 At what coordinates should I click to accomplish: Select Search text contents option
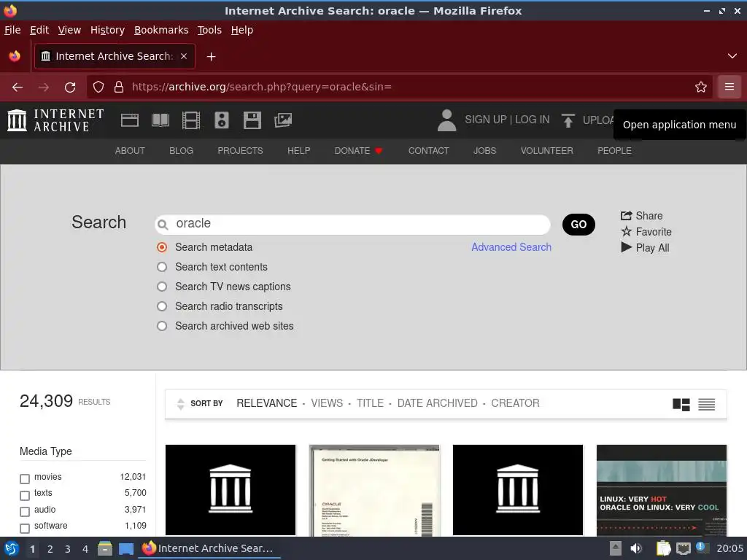[162, 267]
